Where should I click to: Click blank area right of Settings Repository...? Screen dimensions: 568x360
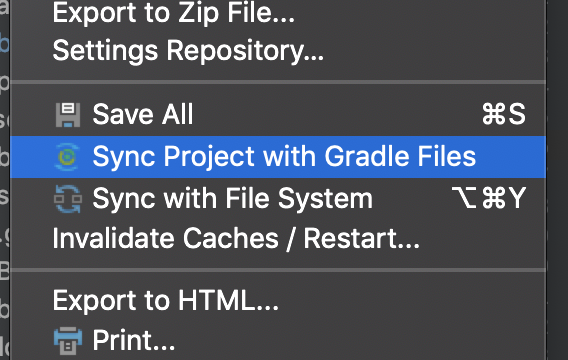[435, 51]
